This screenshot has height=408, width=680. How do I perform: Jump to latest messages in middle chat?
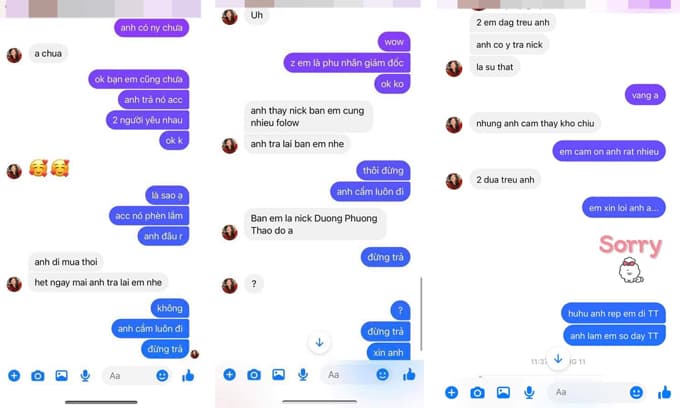tap(320, 343)
